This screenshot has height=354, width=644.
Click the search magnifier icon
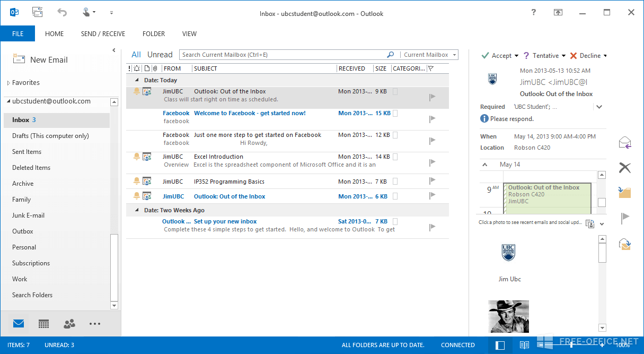click(x=391, y=55)
